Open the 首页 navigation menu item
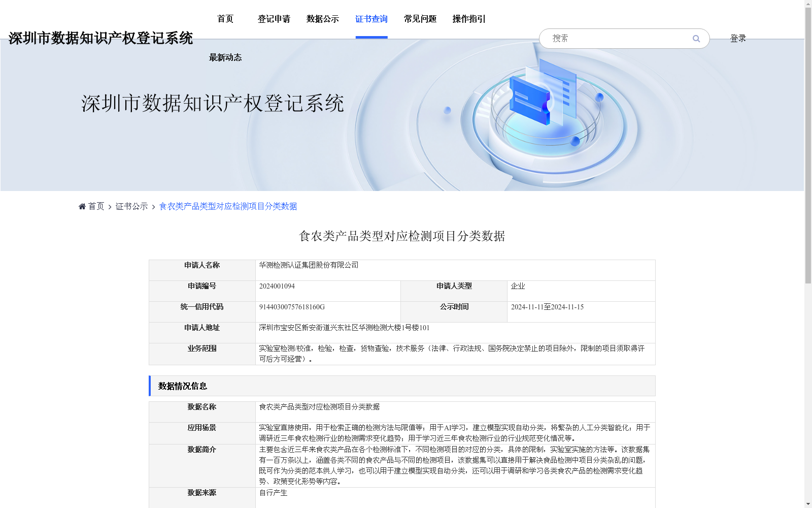Image resolution: width=812 pixels, height=508 pixels. [x=225, y=19]
